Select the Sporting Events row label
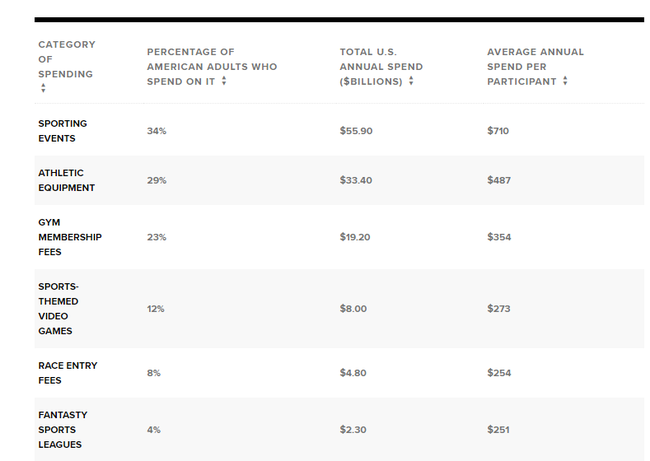 pyautogui.click(x=63, y=131)
